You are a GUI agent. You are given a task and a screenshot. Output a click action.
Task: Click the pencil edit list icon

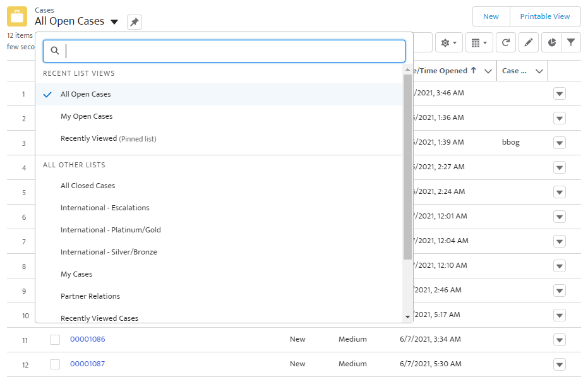(x=529, y=42)
